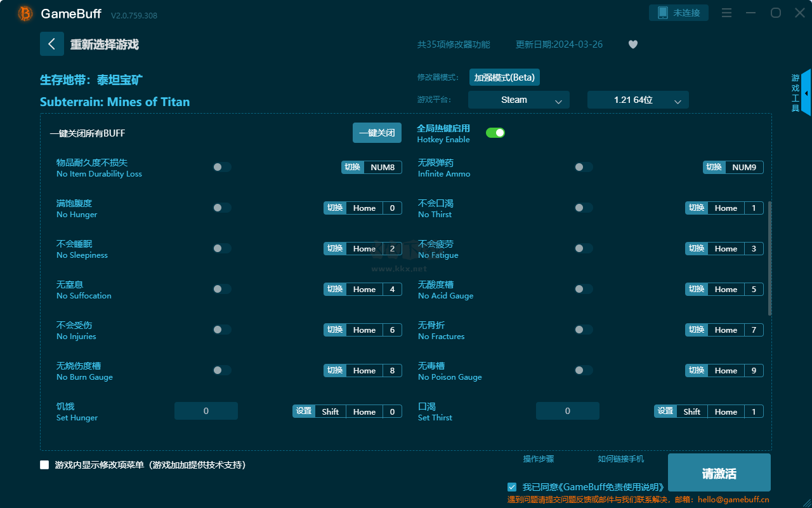812x508 pixels.
Task: Open the 如何链接手机 link
Action: (x=621, y=458)
